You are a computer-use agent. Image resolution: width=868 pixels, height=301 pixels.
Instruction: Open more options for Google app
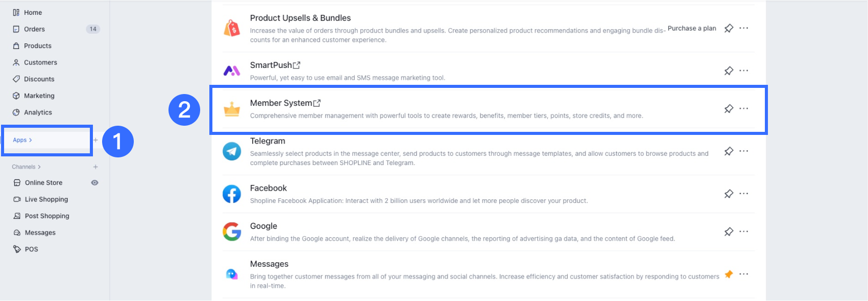(x=743, y=232)
